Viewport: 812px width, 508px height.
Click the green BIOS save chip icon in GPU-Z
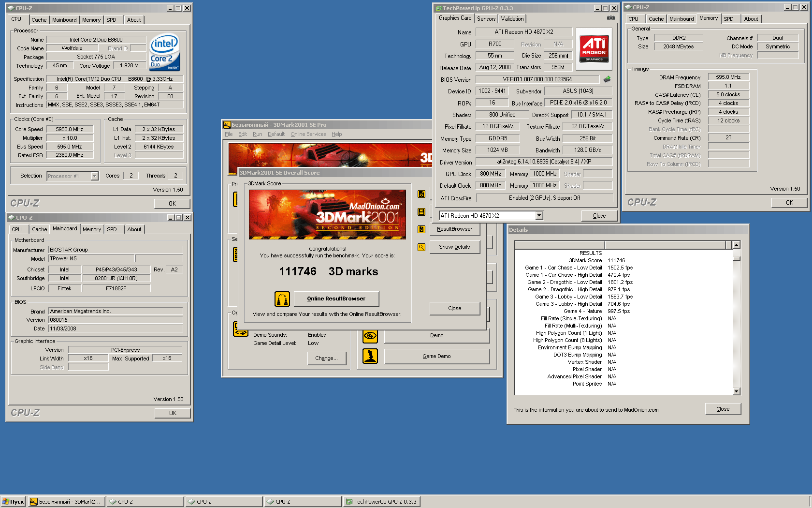coord(607,79)
